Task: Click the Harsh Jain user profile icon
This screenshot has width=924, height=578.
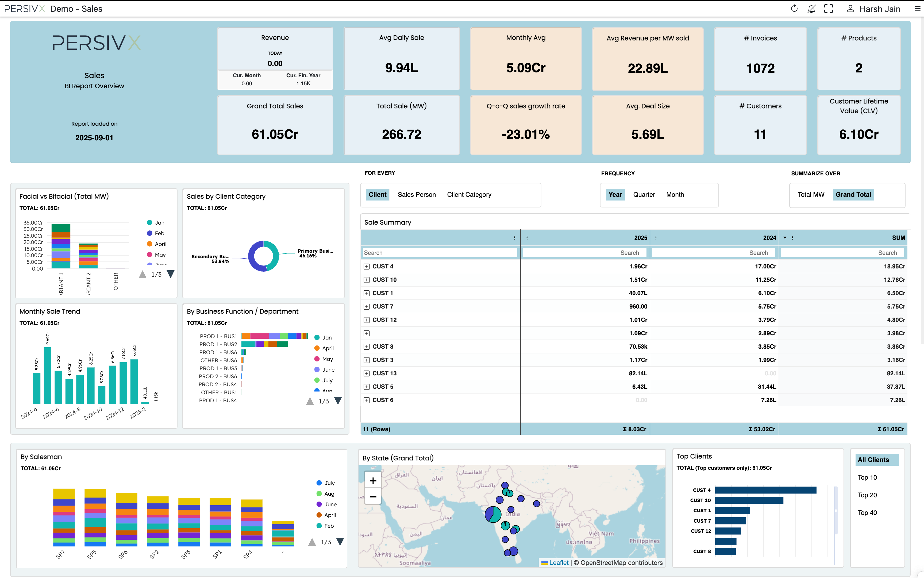Action: 850,9
